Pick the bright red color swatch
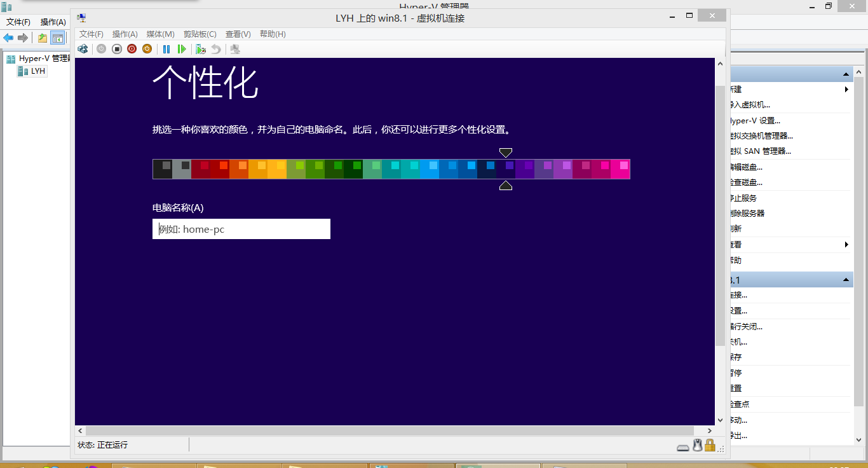The width and height of the screenshot is (868, 468). (220, 169)
